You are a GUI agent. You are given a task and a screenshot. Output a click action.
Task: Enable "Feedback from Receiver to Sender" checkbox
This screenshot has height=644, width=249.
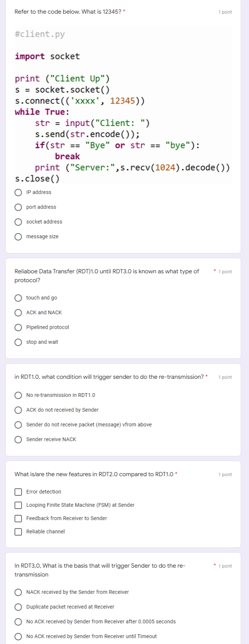coord(18,518)
